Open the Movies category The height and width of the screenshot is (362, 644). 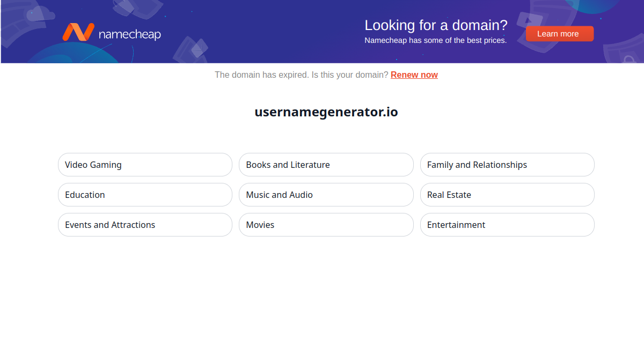click(326, 225)
